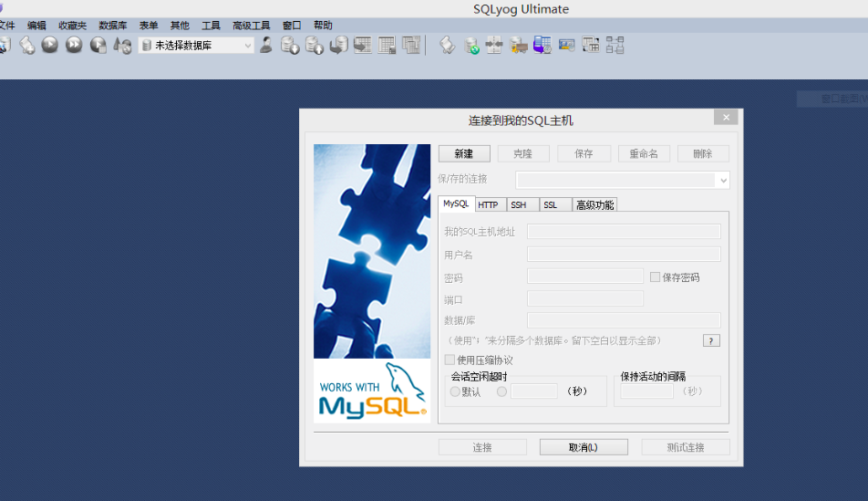Click the 克隆 button

523,153
